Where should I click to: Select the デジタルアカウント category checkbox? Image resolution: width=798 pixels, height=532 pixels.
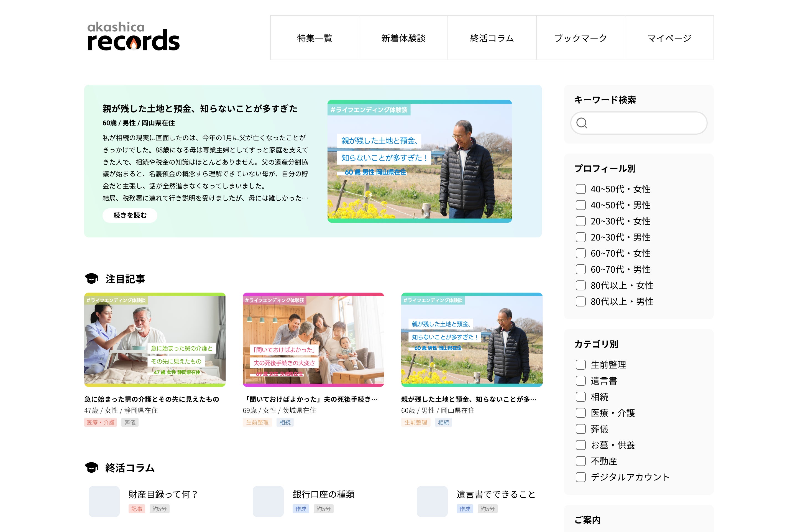tap(580, 477)
